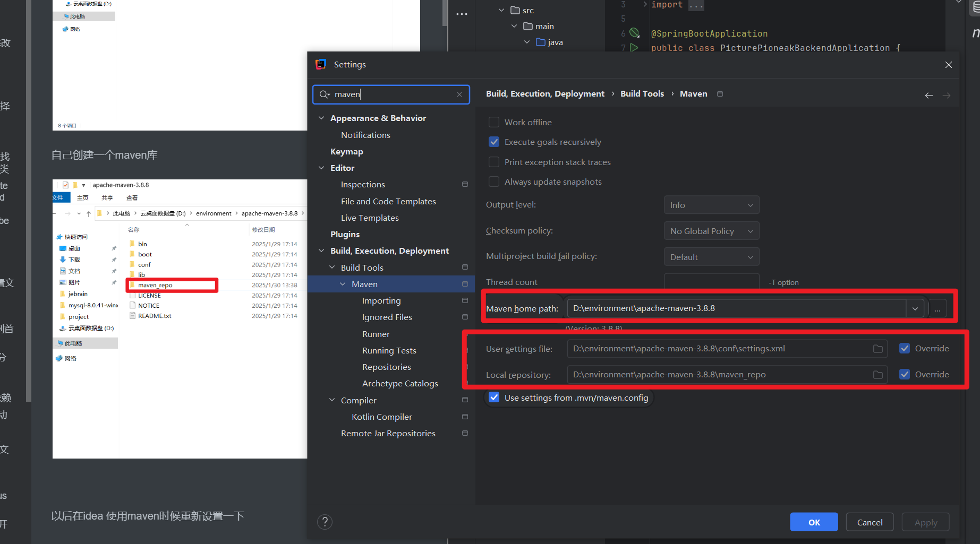This screenshot has height=544, width=980.
Task: Clear the maven search field text
Action: click(459, 94)
